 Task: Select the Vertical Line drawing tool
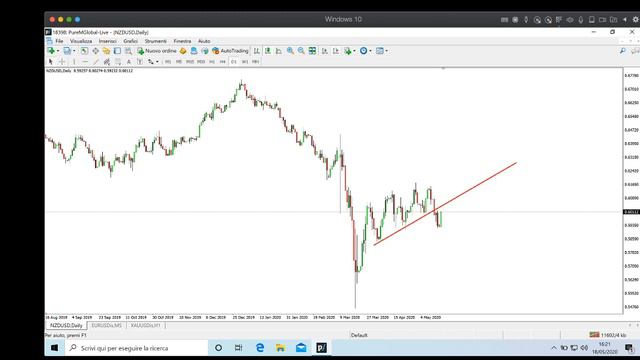pyautogui.click(x=74, y=62)
